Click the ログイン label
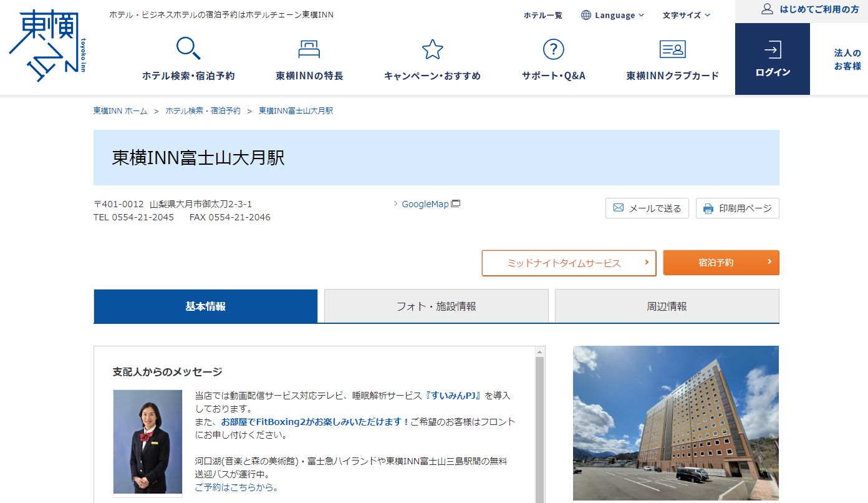 tap(773, 72)
